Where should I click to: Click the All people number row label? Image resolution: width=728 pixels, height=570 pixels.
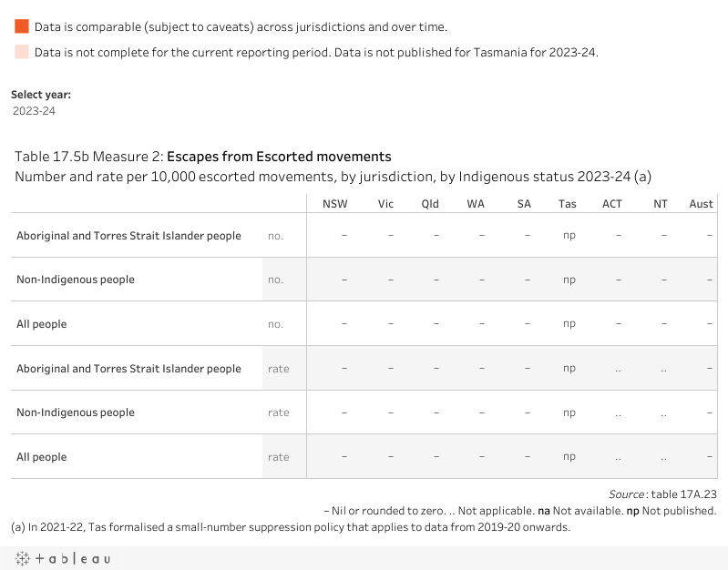[x=42, y=324]
